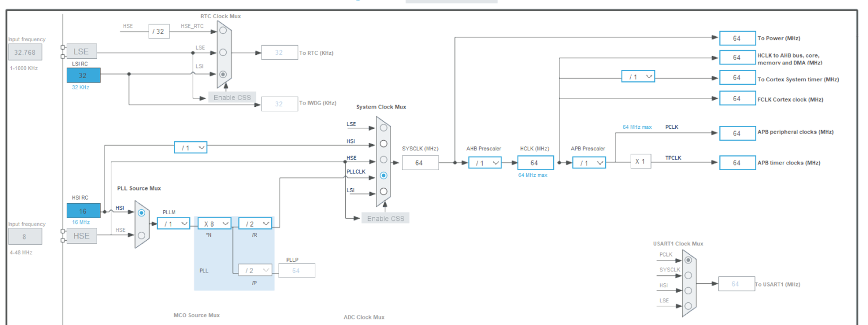The image size is (868, 325).
Task: Click the Enable CSS button under System Clock Mux
Action: pyautogui.click(x=385, y=218)
